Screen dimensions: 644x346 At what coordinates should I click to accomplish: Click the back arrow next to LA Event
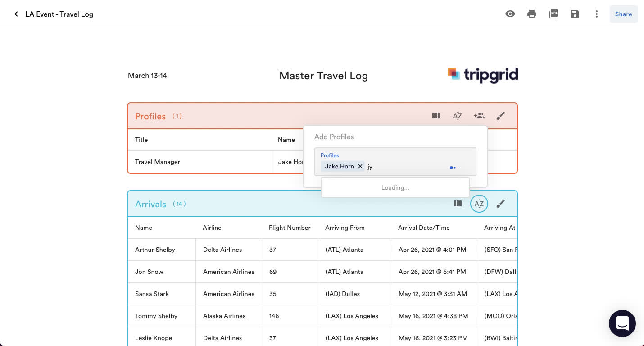click(16, 14)
